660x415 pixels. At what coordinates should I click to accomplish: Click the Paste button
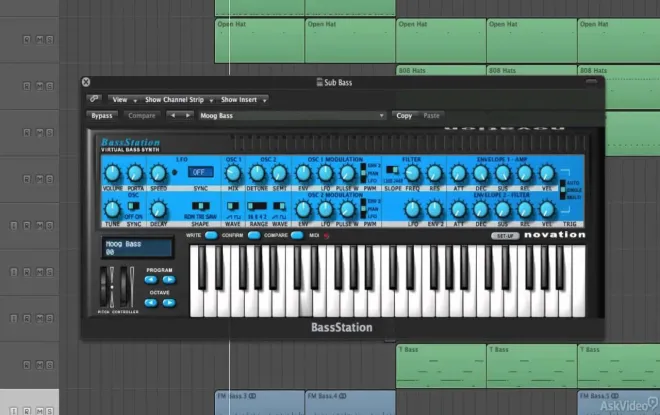[x=431, y=115]
